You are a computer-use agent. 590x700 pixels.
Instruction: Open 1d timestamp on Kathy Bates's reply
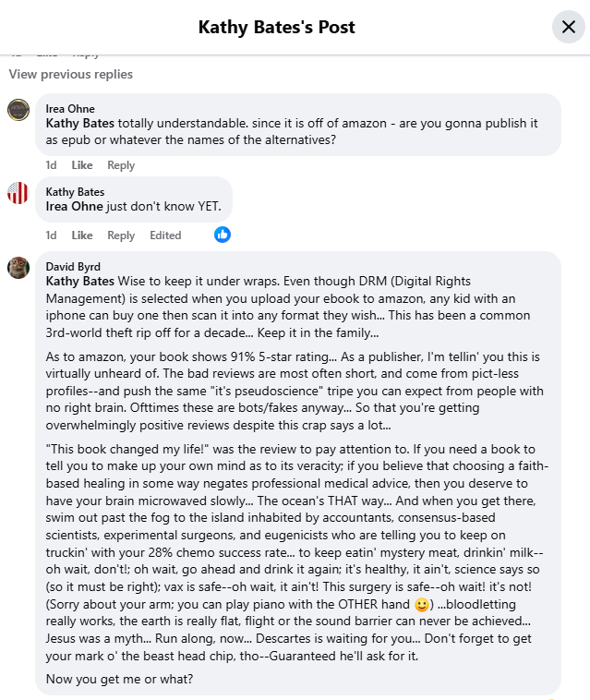[x=52, y=235]
